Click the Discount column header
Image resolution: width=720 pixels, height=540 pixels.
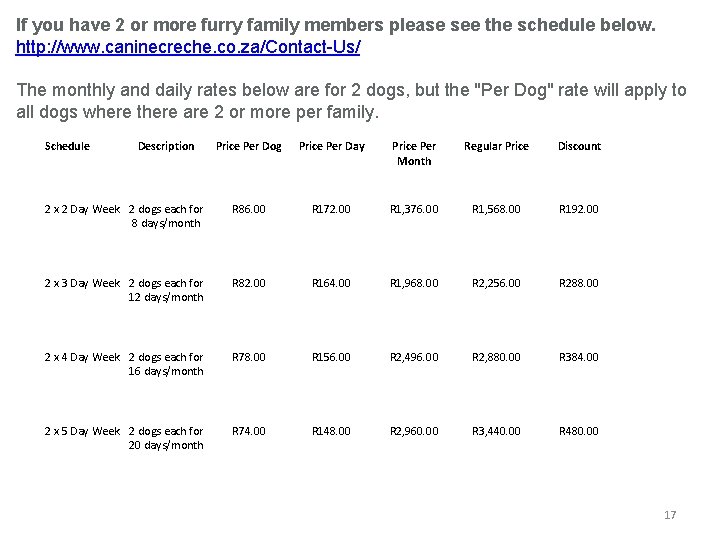[x=579, y=146]
